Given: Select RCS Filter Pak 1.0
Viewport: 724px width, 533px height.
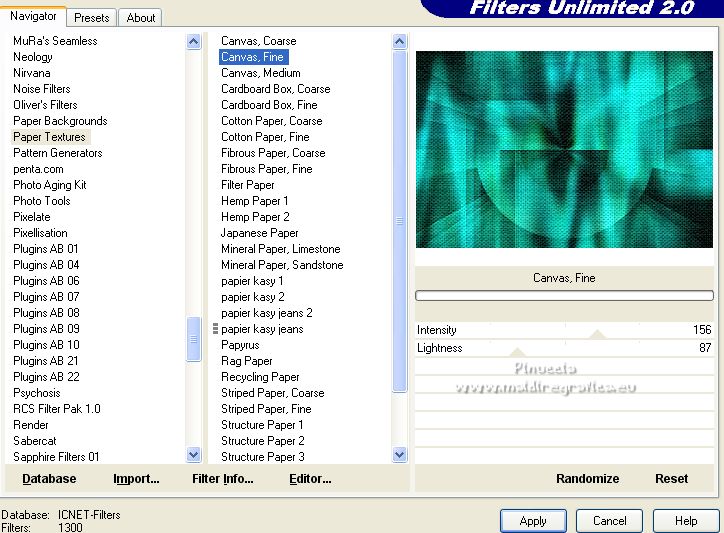Looking at the screenshot, I should click(56, 409).
